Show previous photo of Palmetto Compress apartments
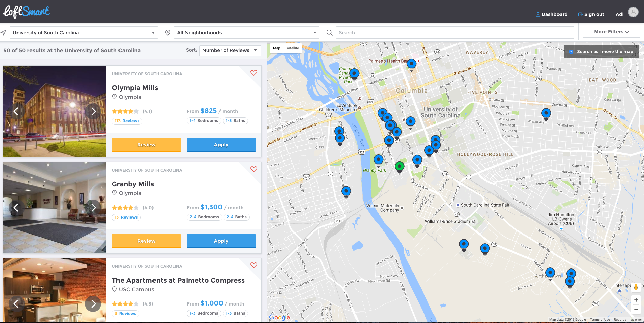Image resolution: width=644 pixels, height=323 pixels. (16, 304)
